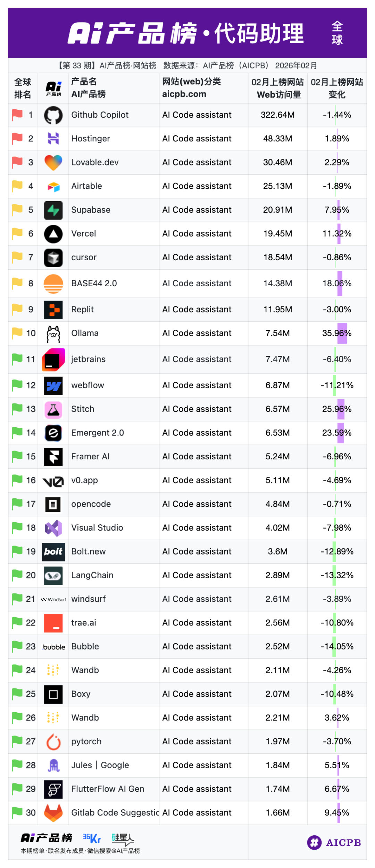This screenshot has width=375, height=868.
Task: Click the cursor product name
Action: (84, 257)
